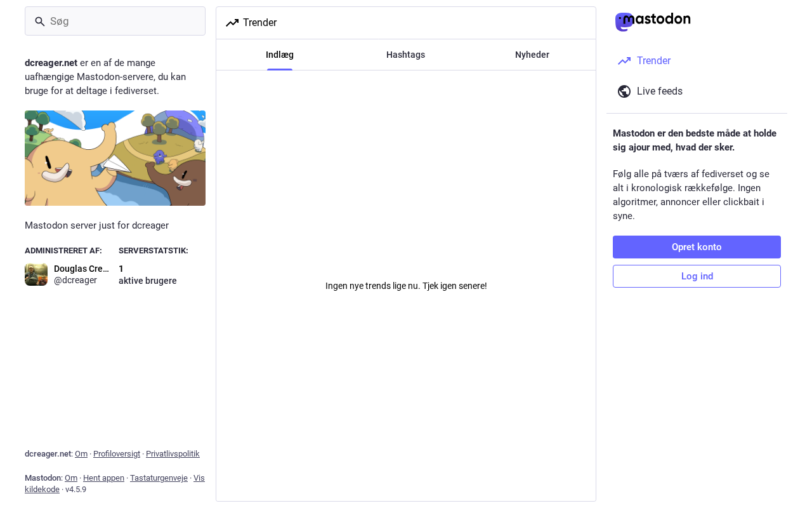812x508 pixels.
Task: Click the 'Ingen nye trends lige nu' message
Action: tap(406, 286)
